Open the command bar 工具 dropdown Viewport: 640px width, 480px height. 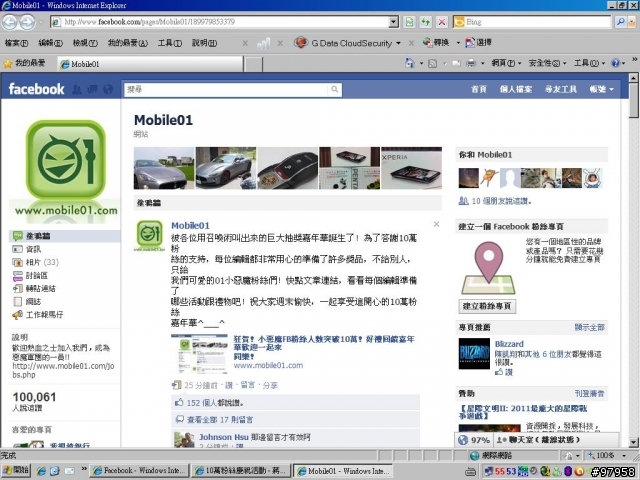pos(589,63)
